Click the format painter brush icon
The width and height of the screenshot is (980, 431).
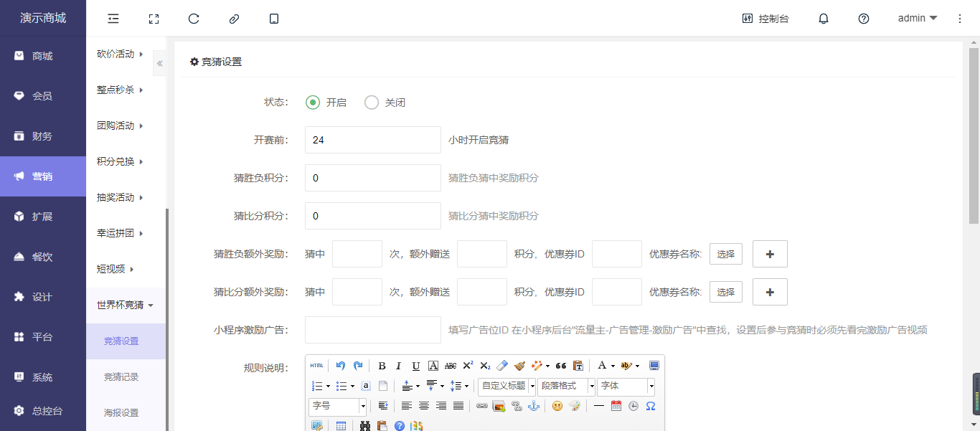tap(519, 366)
